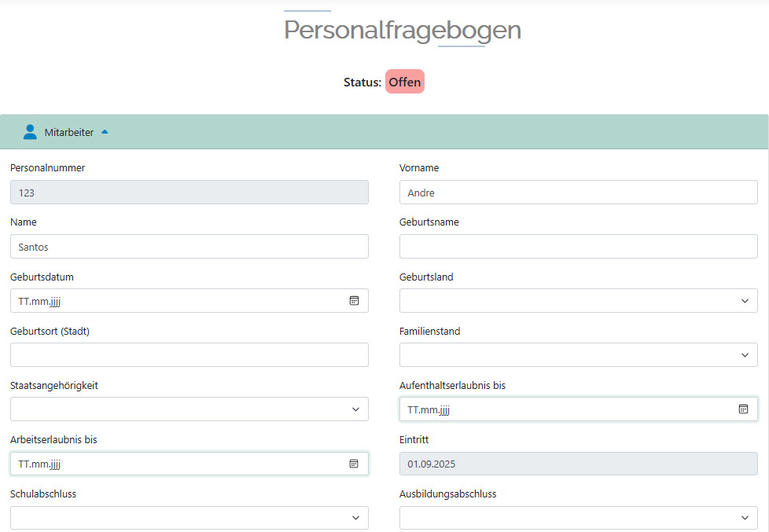Click the Personalfragebogen page heading
The width and height of the screenshot is (769, 532).
click(x=402, y=30)
